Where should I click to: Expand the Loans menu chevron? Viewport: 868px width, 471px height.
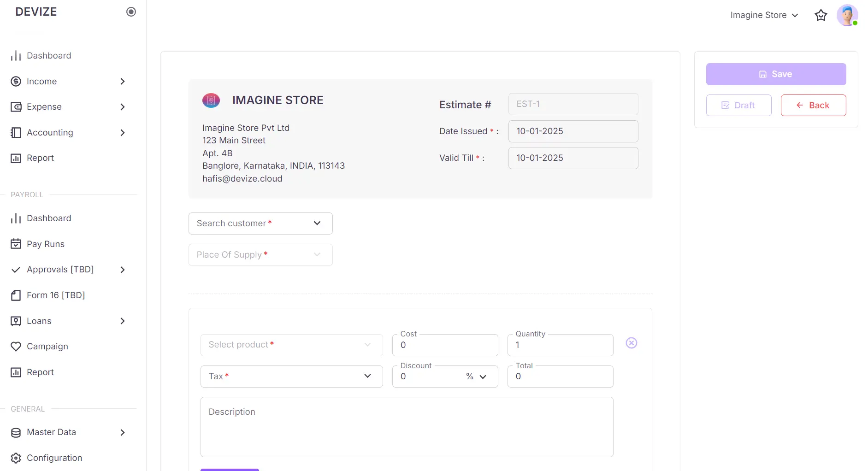click(123, 321)
